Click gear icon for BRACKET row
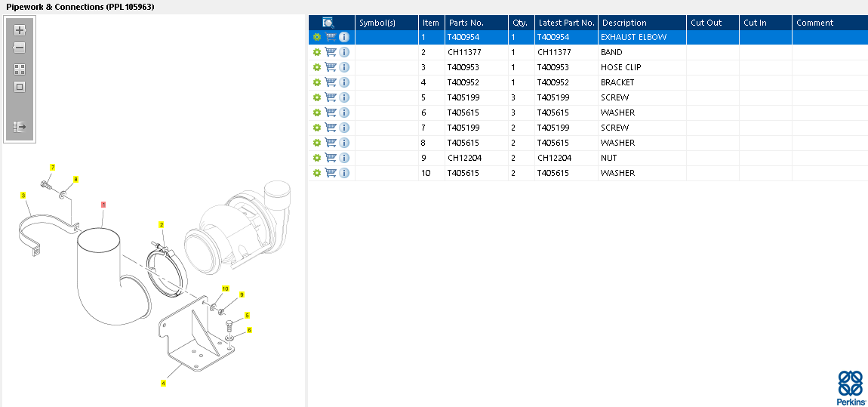The image size is (868, 407). pyautogui.click(x=317, y=82)
